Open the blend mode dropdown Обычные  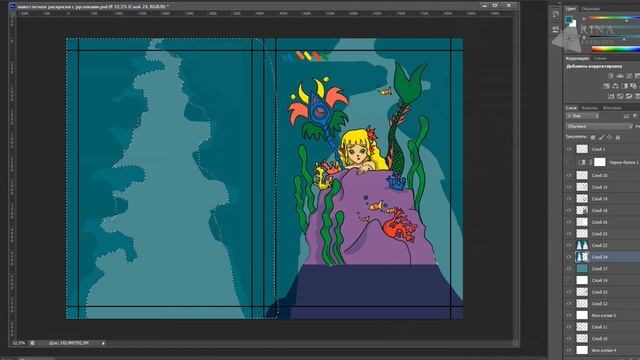[599, 127]
